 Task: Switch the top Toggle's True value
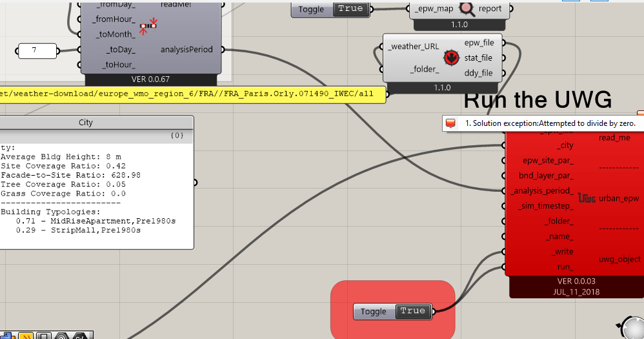click(x=350, y=8)
